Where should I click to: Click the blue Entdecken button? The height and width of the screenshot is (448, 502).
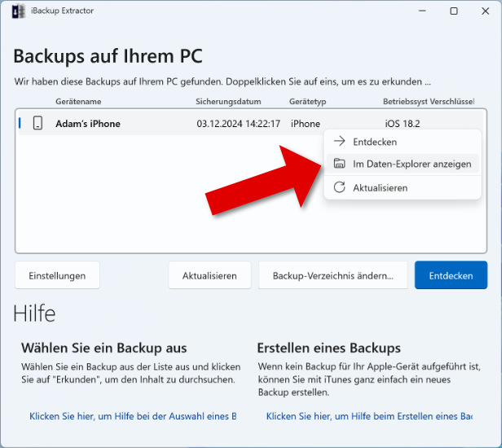[x=451, y=275]
